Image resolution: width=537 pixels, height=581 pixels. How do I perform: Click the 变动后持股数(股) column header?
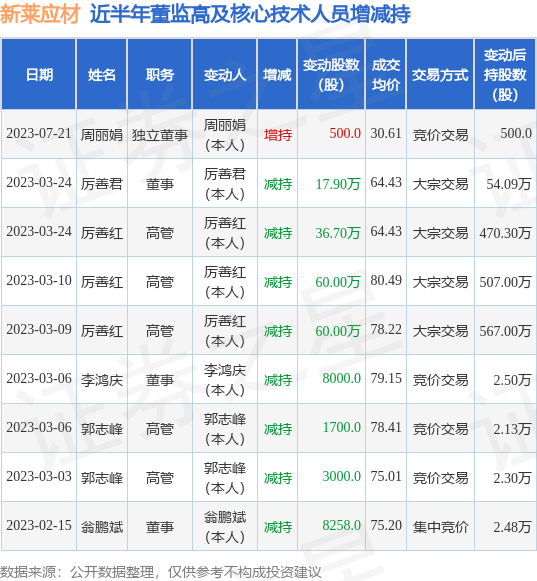point(505,75)
